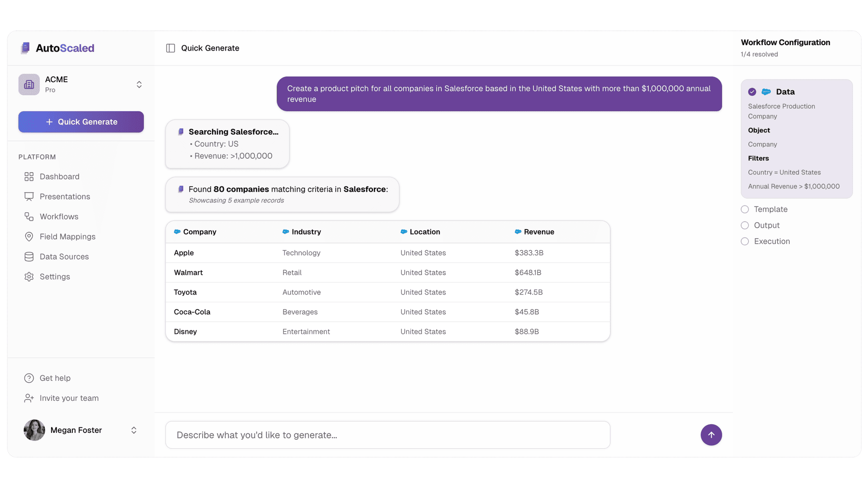Select the Execution radio step
This screenshot has height=488, width=868.
[x=745, y=242]
